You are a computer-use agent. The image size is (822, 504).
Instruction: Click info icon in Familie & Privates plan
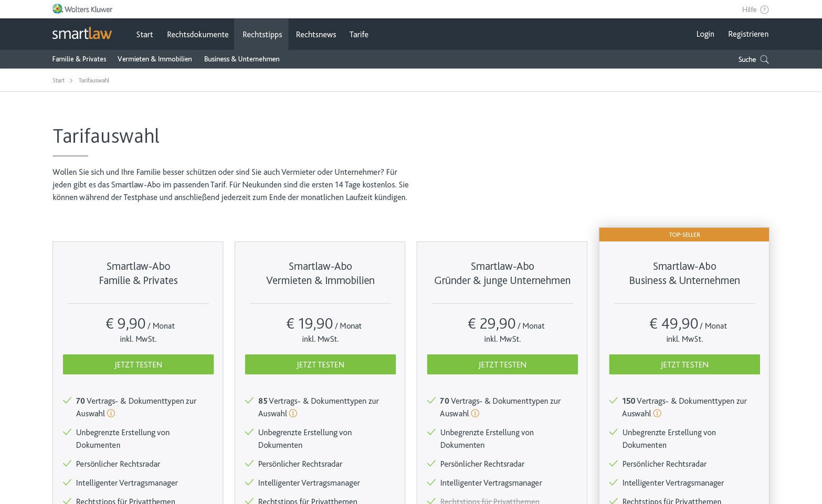(111, 413)
